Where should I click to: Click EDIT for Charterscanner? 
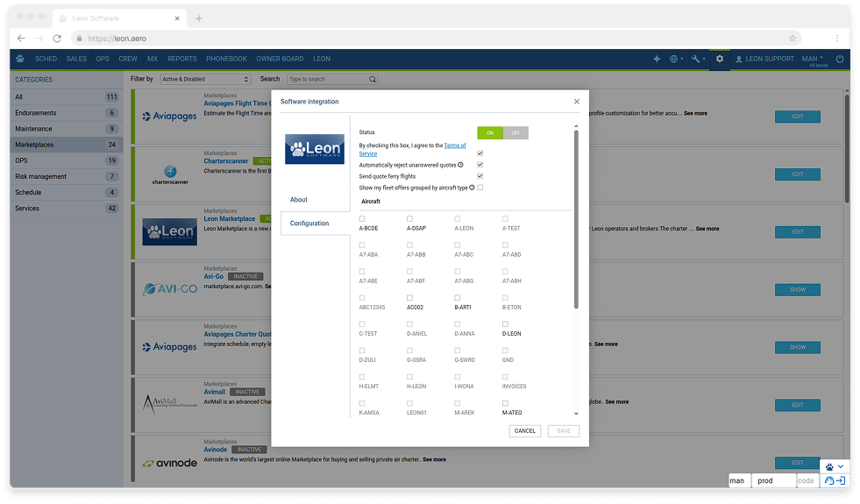[798, 174]
